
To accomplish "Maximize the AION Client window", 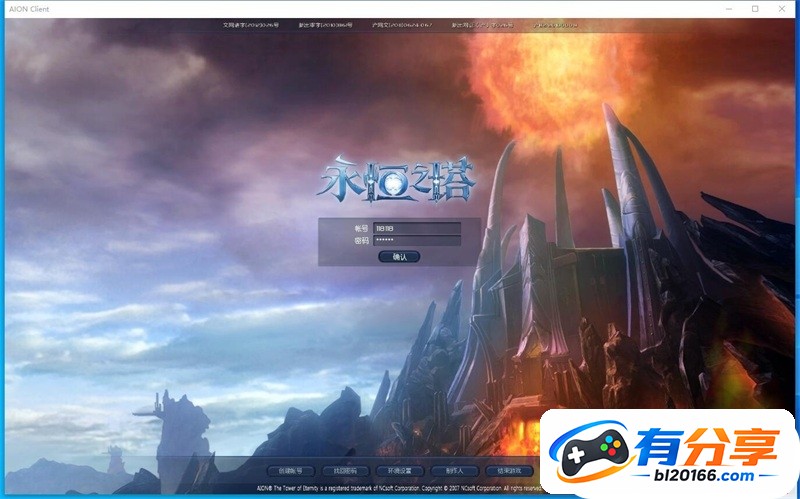I will click(x=755, y=9).
